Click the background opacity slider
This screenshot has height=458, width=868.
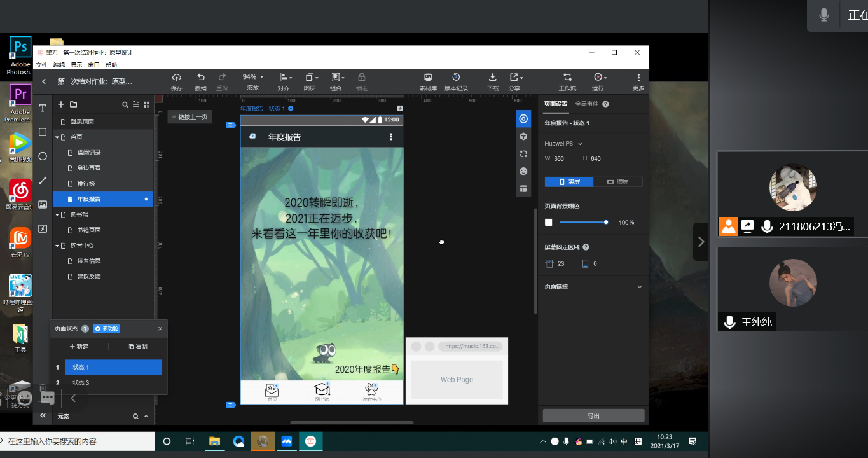coord(584,223)
